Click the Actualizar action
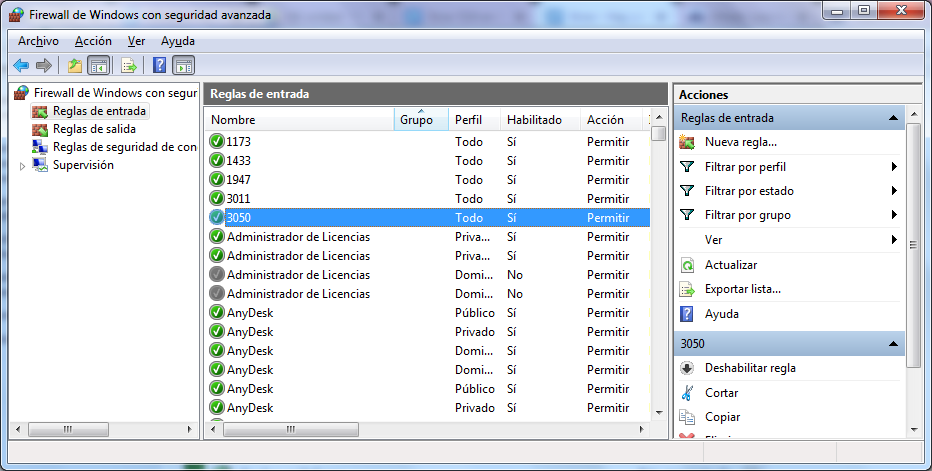 coord(731,265)
